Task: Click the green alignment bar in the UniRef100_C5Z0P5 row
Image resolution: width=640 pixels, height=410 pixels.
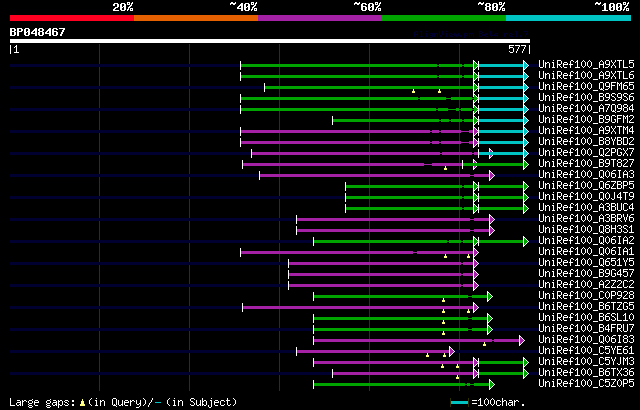Action: click(404, 384)
